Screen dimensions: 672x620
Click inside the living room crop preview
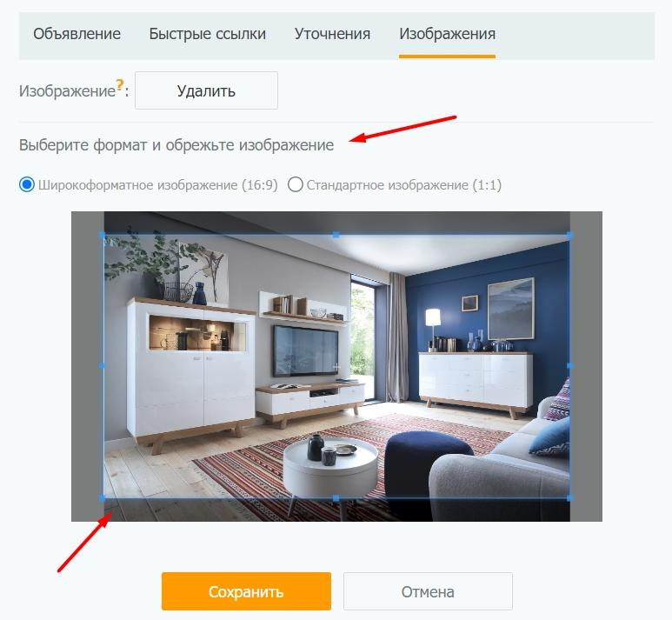click(336, 366)
